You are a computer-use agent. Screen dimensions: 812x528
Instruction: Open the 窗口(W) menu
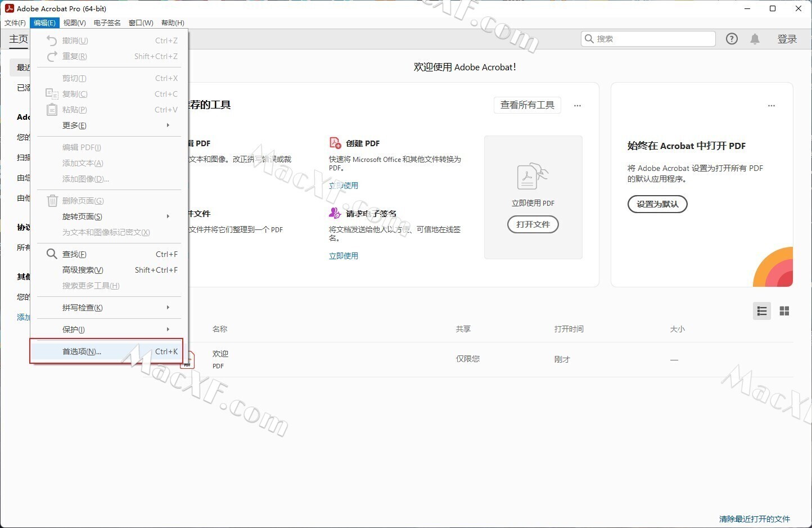[x=141, y=23]
